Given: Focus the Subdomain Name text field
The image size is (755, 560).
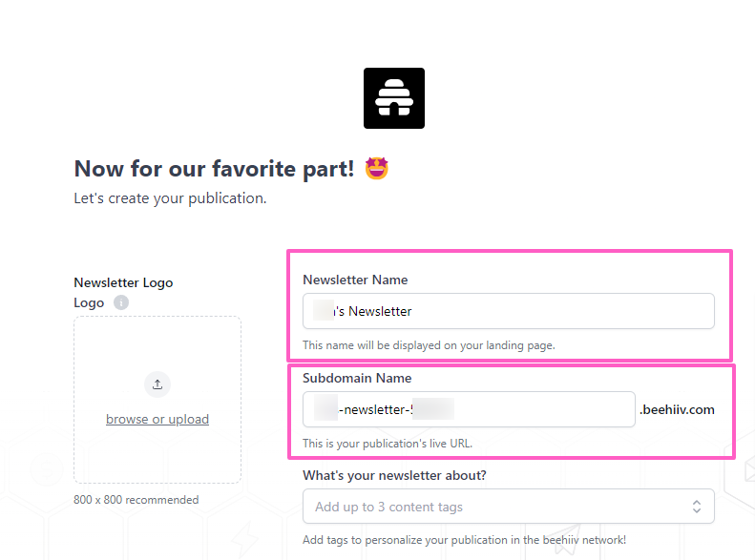Looking at the screenshot, I should tap(469, 409).
